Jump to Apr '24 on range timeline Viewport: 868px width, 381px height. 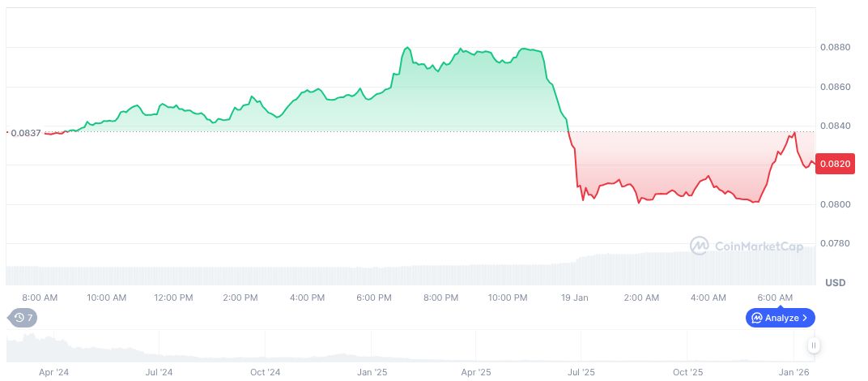pyautogui.click(x=54, y=373)
